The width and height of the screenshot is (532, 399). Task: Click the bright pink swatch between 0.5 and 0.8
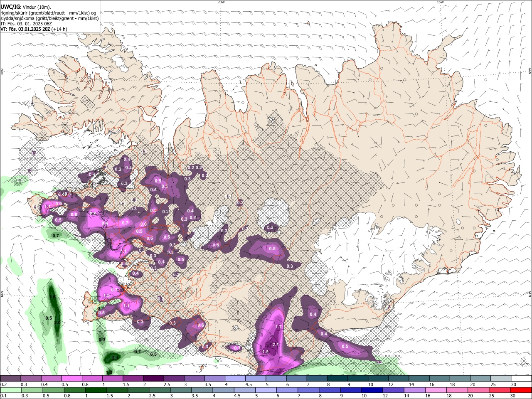[x=71, y=378]
